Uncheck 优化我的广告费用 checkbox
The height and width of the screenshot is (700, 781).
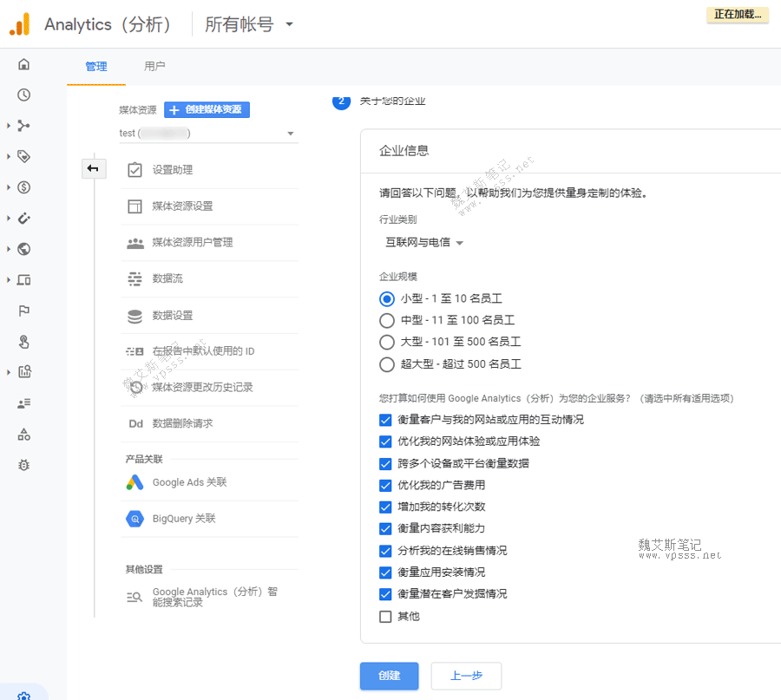[386, 485]
